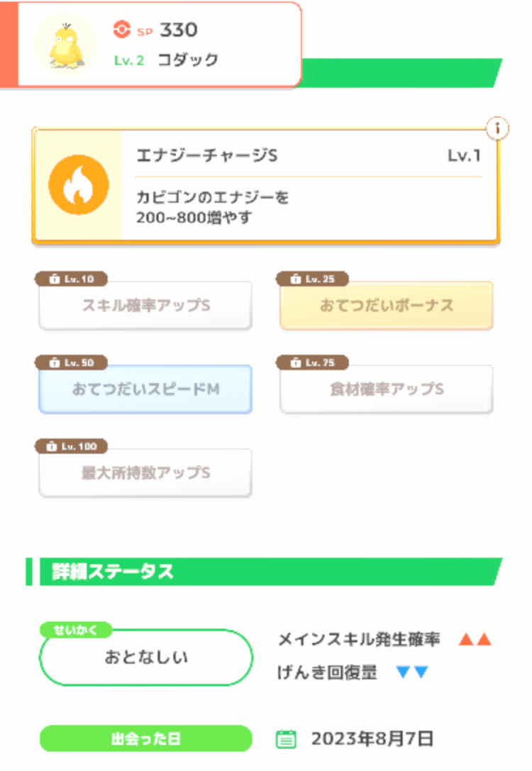Tap the おてつだいスピードM sub-skill
This screenshot has width=532, height=771.
pos(145,390)
